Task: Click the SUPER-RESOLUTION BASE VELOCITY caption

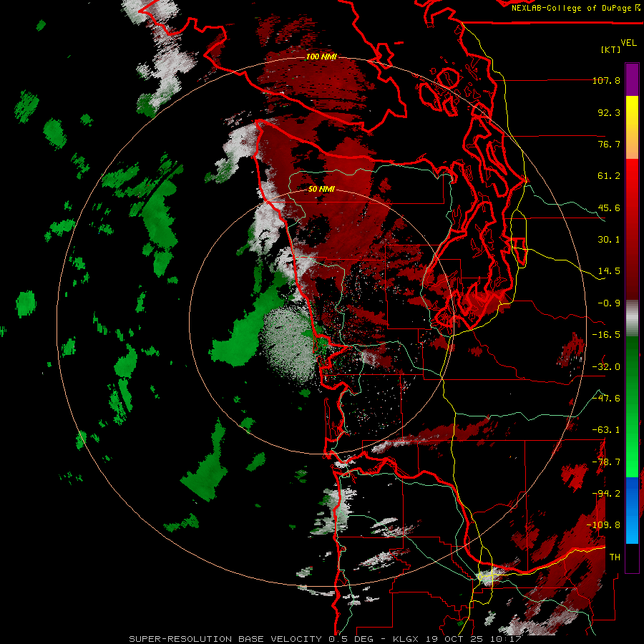Action: (225, 639)
